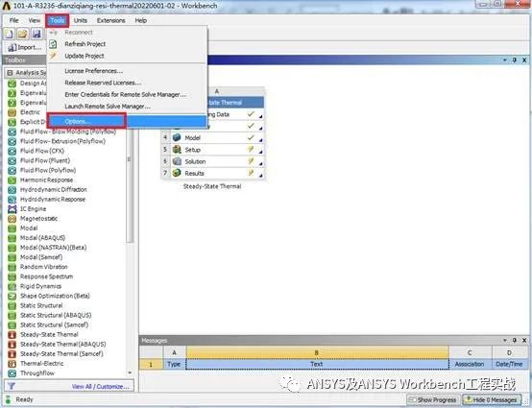The height and width of the screenshot is (408, 532).
Task: Click the Shape Optimization (Beta) icon
Action: 12,296
